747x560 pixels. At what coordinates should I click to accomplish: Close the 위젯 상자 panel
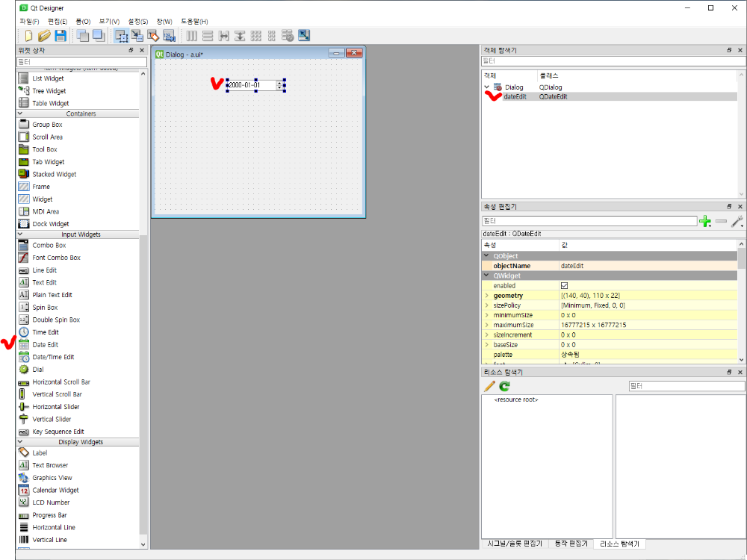pos(141,50)
